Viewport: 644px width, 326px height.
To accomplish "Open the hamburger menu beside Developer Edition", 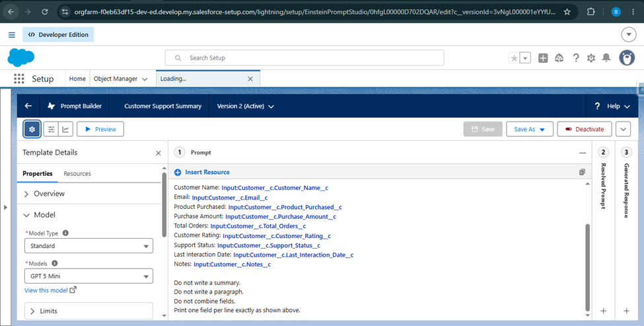I will (11, 35).
